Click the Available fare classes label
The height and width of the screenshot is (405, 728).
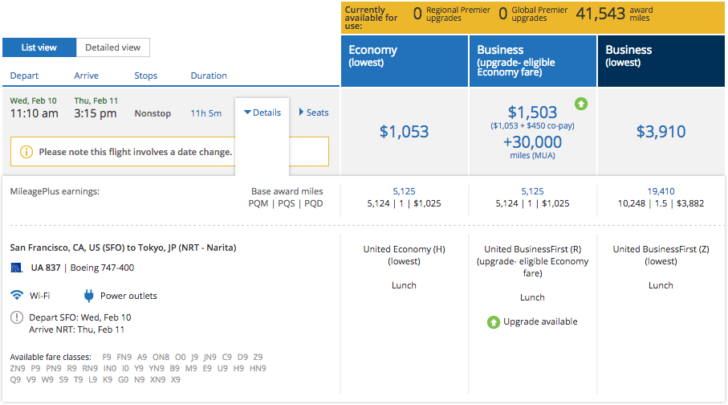point(51,357)
